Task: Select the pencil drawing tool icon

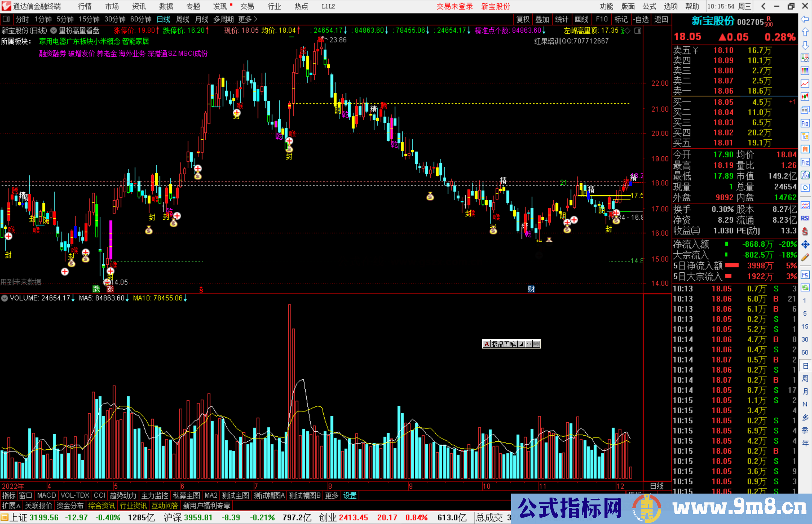Action: [x=805, y=257]
